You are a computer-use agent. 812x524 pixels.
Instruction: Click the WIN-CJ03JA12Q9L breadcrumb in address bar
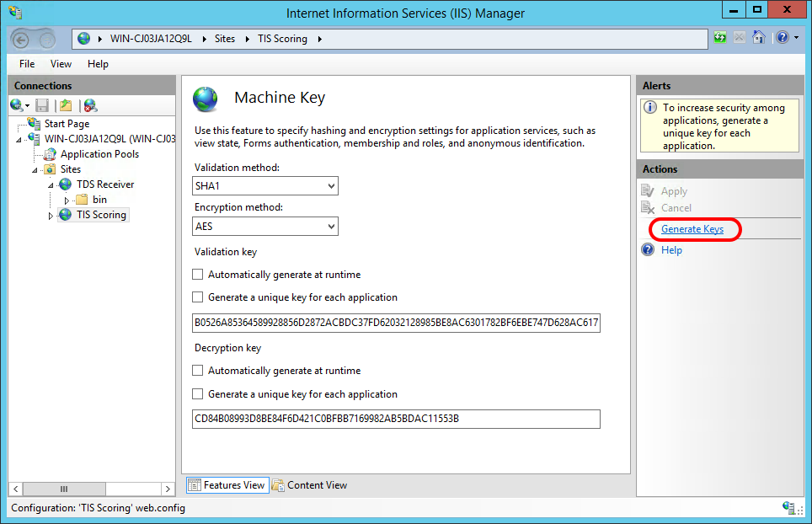(x=151, y=39)
